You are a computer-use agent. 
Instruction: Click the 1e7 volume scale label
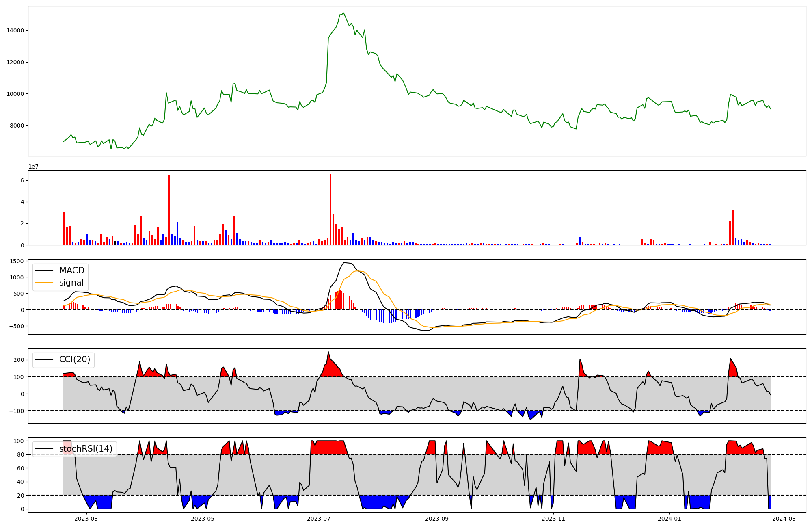coord(33,167)
